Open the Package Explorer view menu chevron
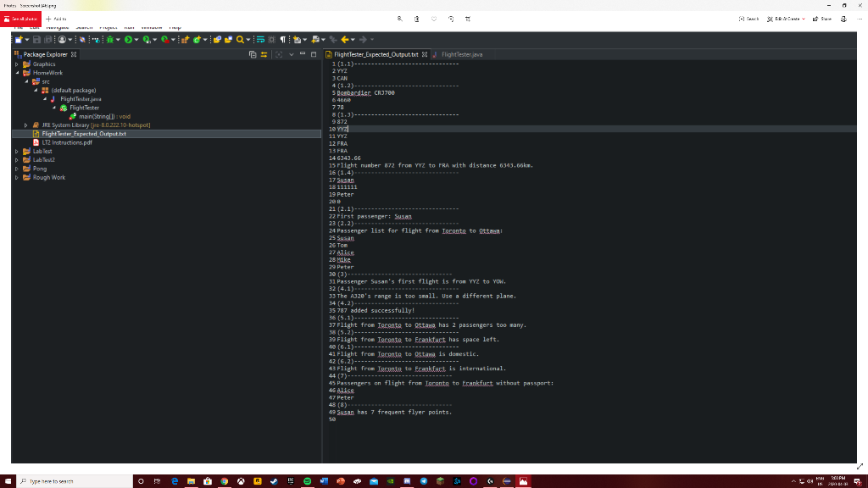 click(292, 54)
